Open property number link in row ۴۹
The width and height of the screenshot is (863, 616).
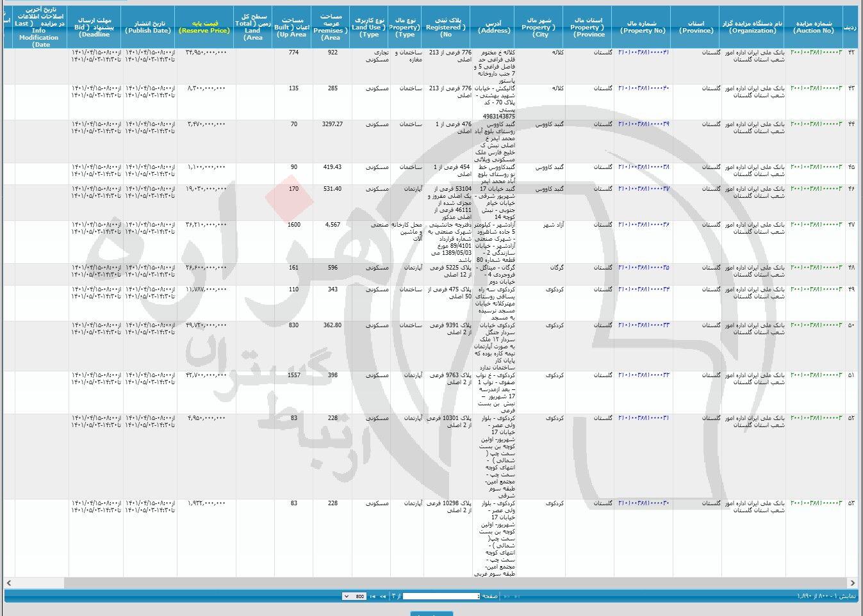click(643, 289)
